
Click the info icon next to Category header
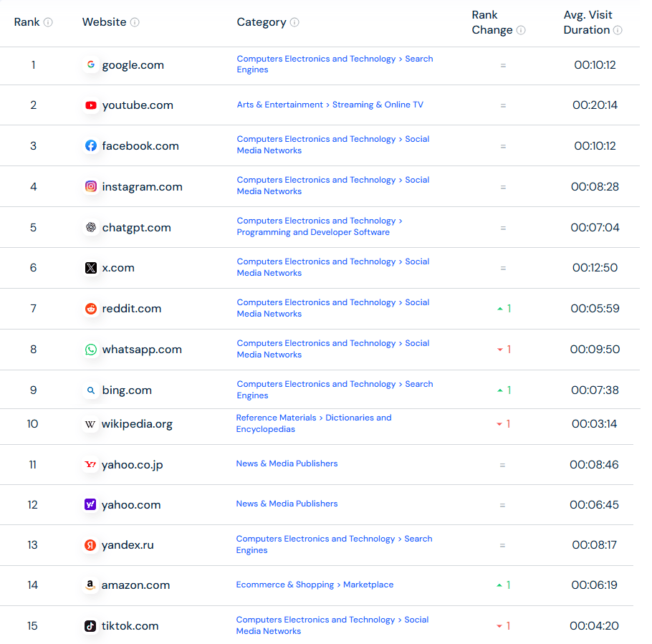click(294, 22)
